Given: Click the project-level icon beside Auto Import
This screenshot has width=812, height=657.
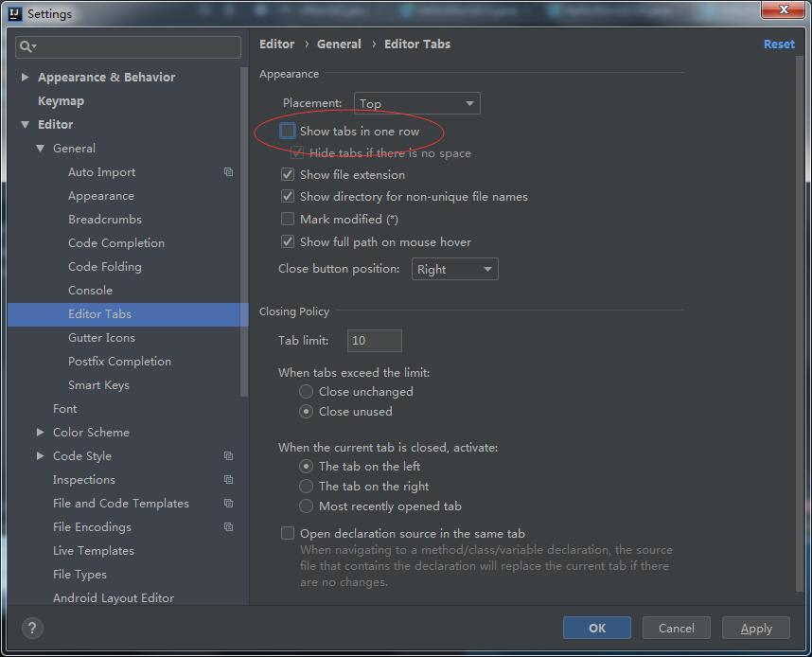Looking at the screenshot, I should [x=228, y=172].
